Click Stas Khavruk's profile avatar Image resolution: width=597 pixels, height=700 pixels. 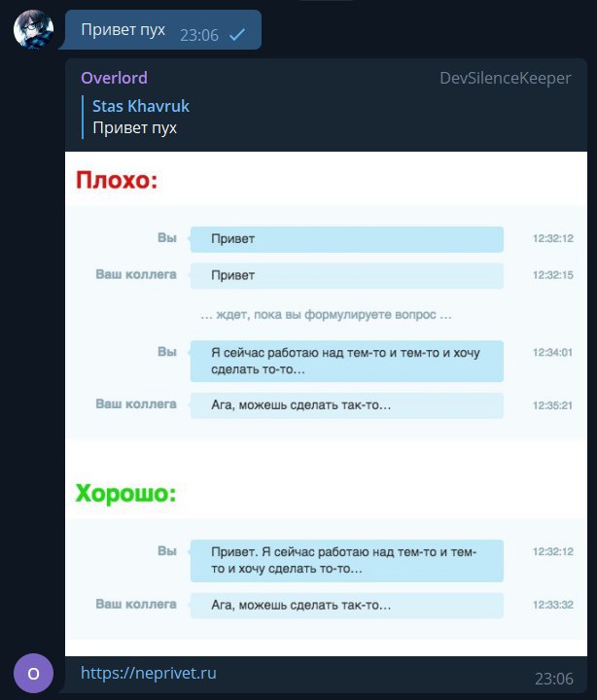point(33,29)
